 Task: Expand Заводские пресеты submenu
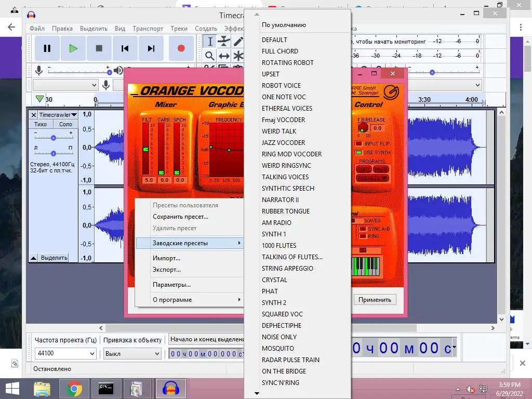click(190, 243)
